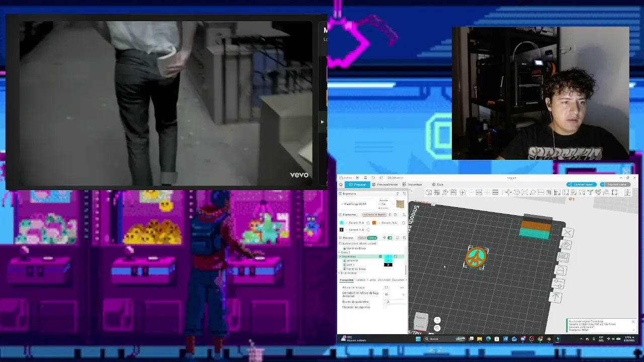This screenshot has height=362, width=644.
Task: Enable the Habilitar los soportes checkbox
Action: pyautogui.click(x=385, y=307)
